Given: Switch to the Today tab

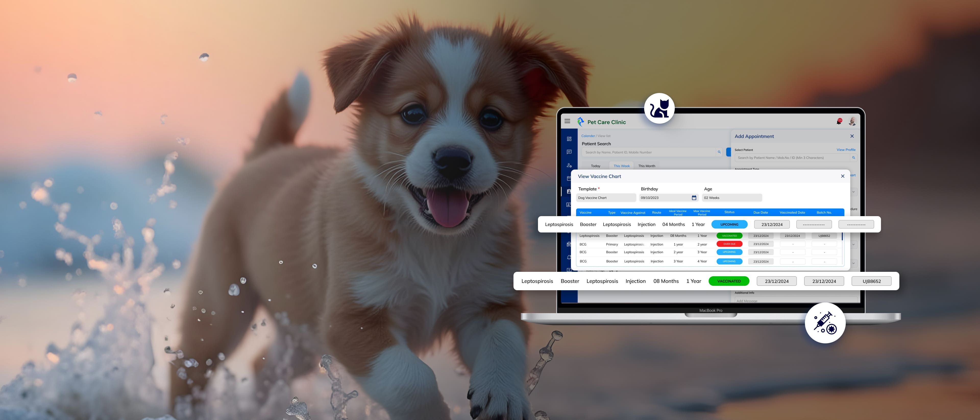Looking at the screenshot, I should point(595,166).
